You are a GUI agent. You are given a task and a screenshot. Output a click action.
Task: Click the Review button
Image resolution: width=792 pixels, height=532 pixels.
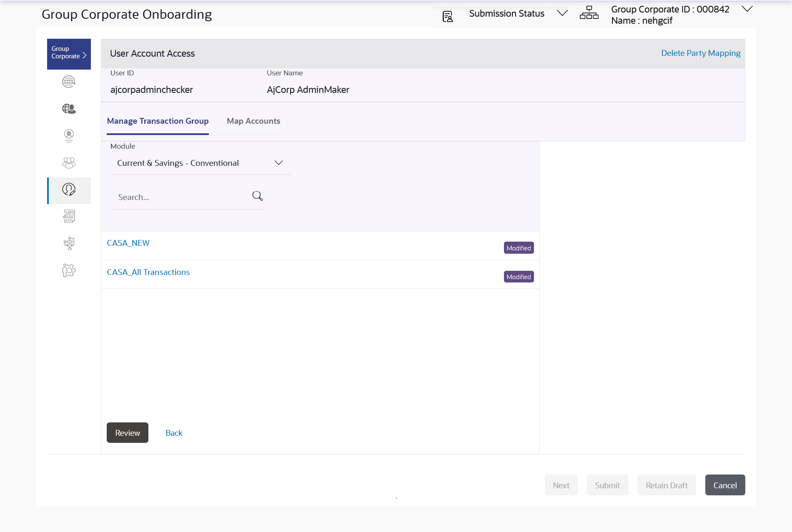[127, 433]
